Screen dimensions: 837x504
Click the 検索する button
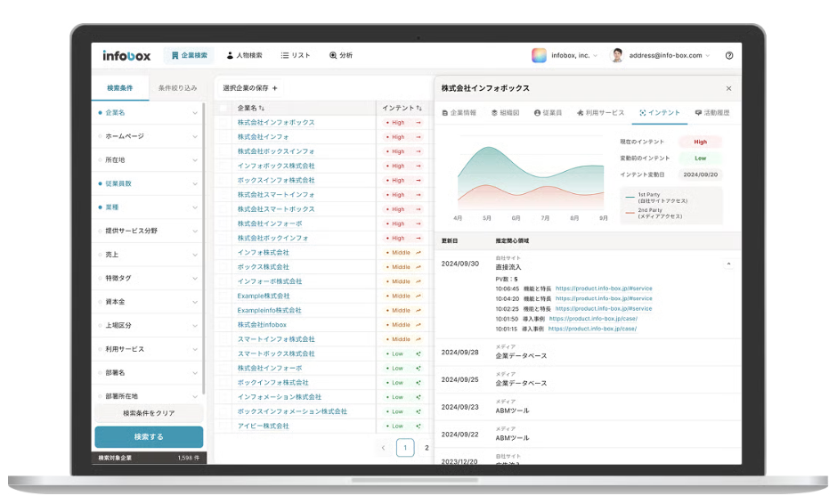(149, 436)
